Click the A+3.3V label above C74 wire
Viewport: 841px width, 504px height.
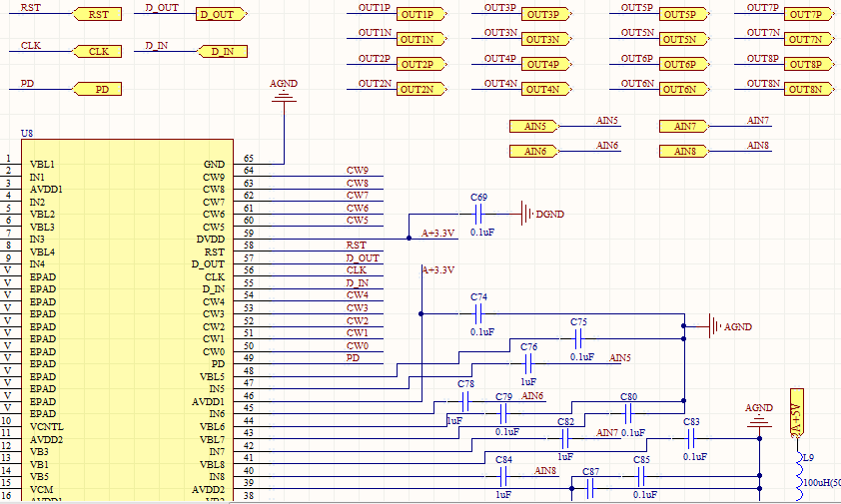(437, 270)
